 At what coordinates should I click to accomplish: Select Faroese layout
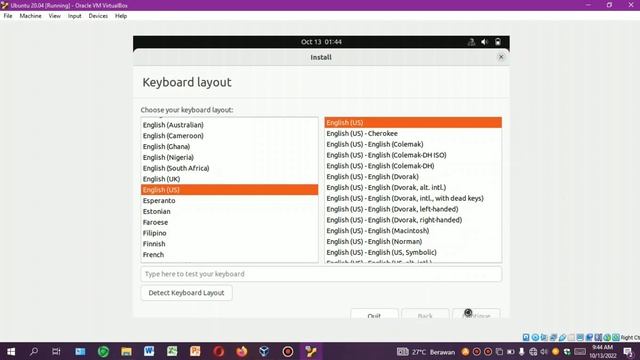click(x=229, y=222)
